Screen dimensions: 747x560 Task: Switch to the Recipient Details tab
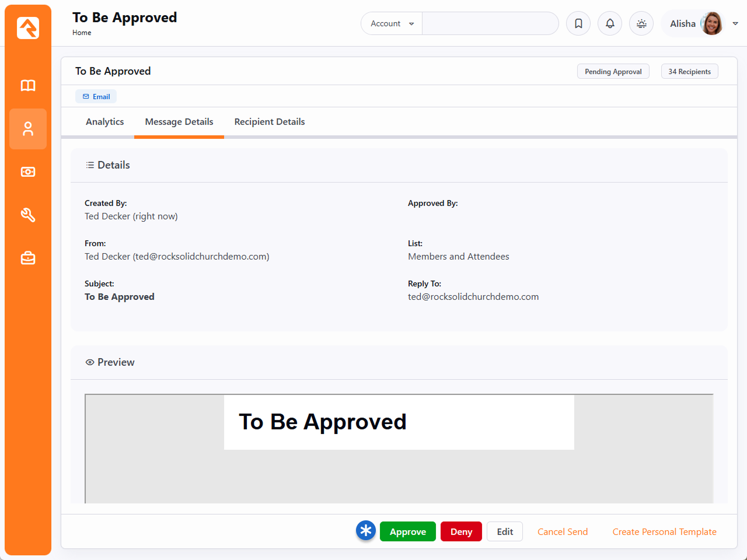(x=270, y=122)
